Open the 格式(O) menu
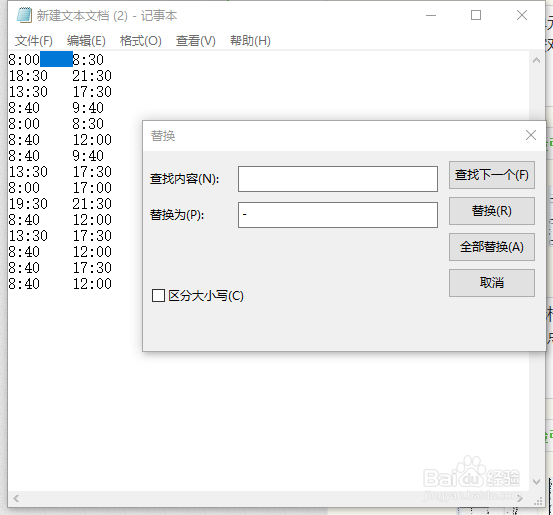Screen dimensions: 553x515 [x=140, y=41]
